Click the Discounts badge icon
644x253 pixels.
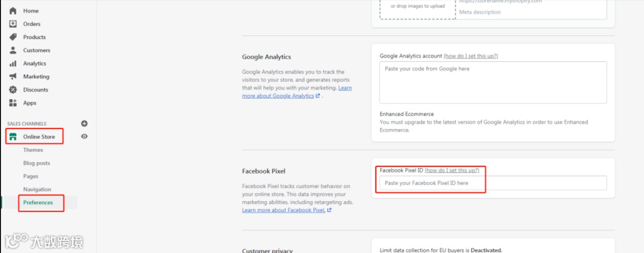tap(13, 89)
